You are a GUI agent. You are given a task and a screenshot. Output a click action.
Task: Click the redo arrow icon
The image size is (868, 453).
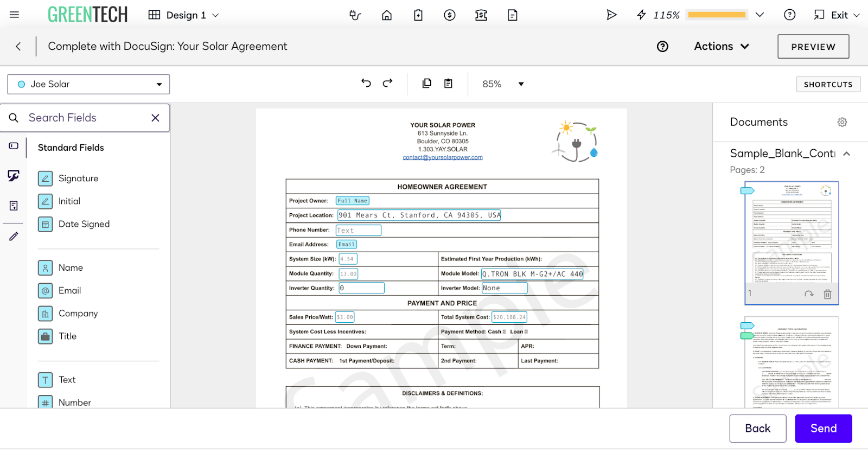point(387,83)
